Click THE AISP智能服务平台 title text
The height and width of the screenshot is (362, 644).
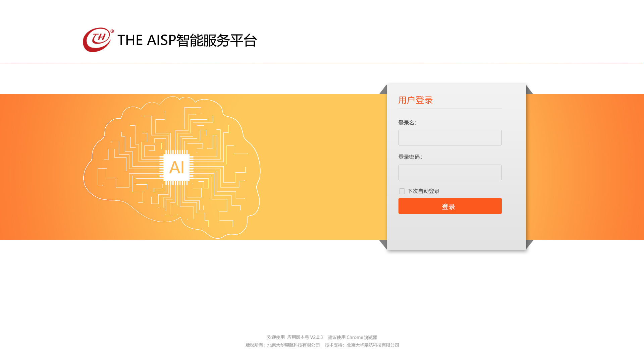(x=187, y=40)
